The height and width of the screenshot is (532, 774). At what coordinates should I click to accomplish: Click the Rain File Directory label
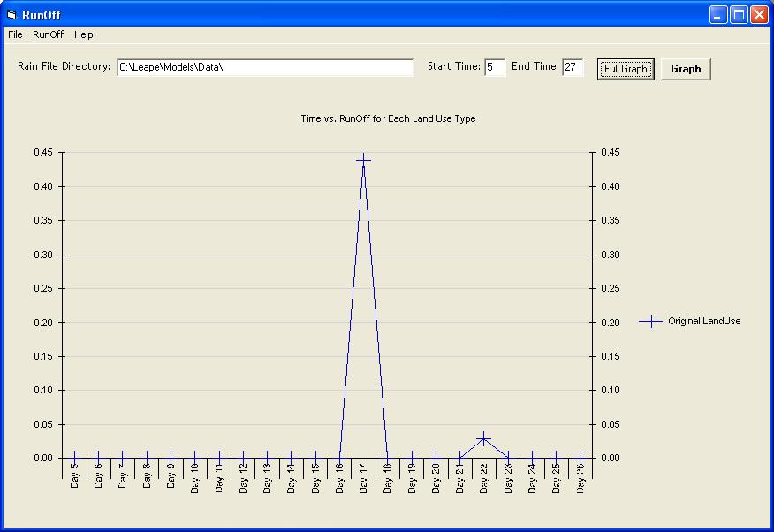tap(64, 66)
